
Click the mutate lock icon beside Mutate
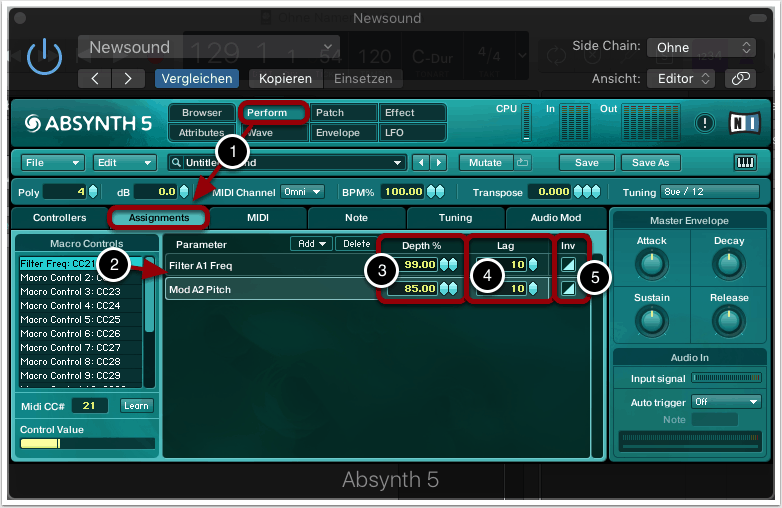click(x=522, y=162)
